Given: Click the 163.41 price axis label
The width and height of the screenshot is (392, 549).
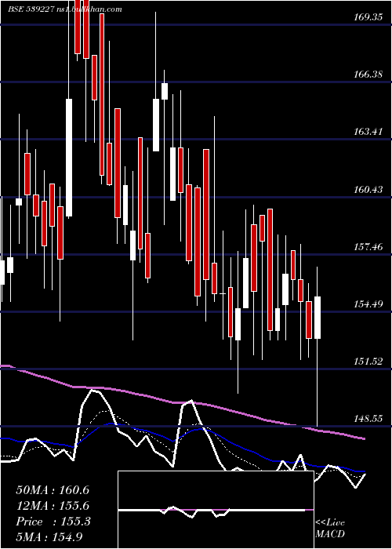Looking at the screenshot, I should click(368, 132).
